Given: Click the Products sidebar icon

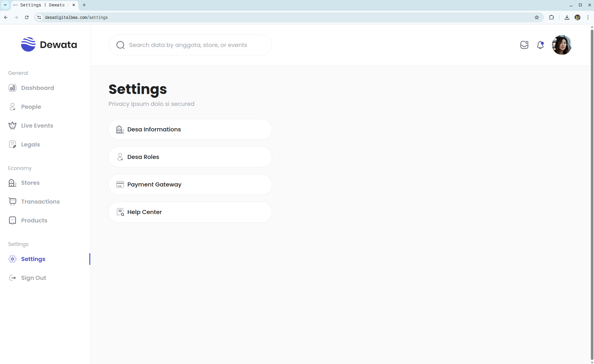Looking at the screenshot, I should [12, 220].
